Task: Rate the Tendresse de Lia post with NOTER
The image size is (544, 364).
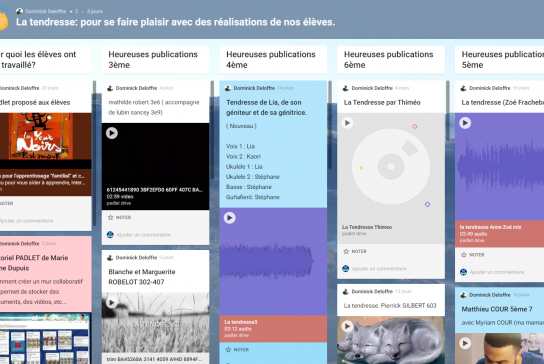Action: click(237, 349)
